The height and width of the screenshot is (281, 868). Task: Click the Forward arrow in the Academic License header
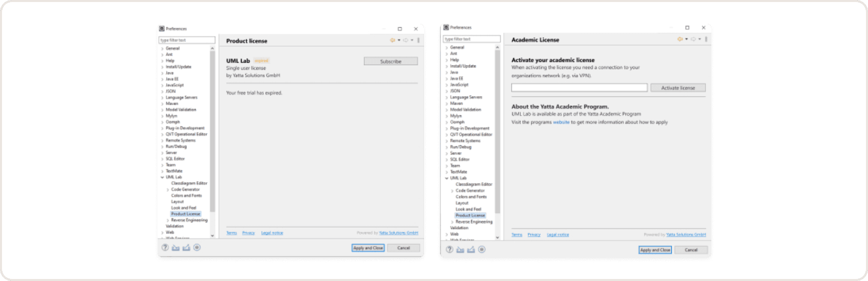click(693, 39)
